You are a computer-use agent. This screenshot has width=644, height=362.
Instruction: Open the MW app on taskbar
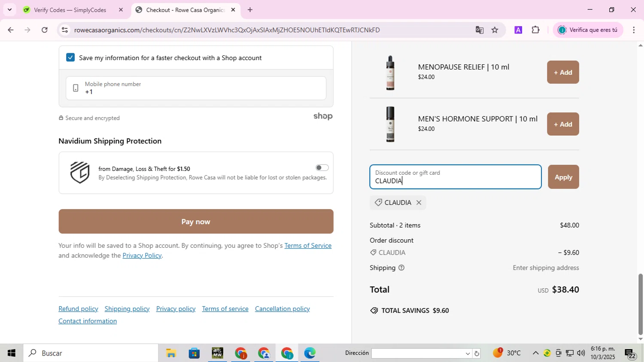point(217,353)
